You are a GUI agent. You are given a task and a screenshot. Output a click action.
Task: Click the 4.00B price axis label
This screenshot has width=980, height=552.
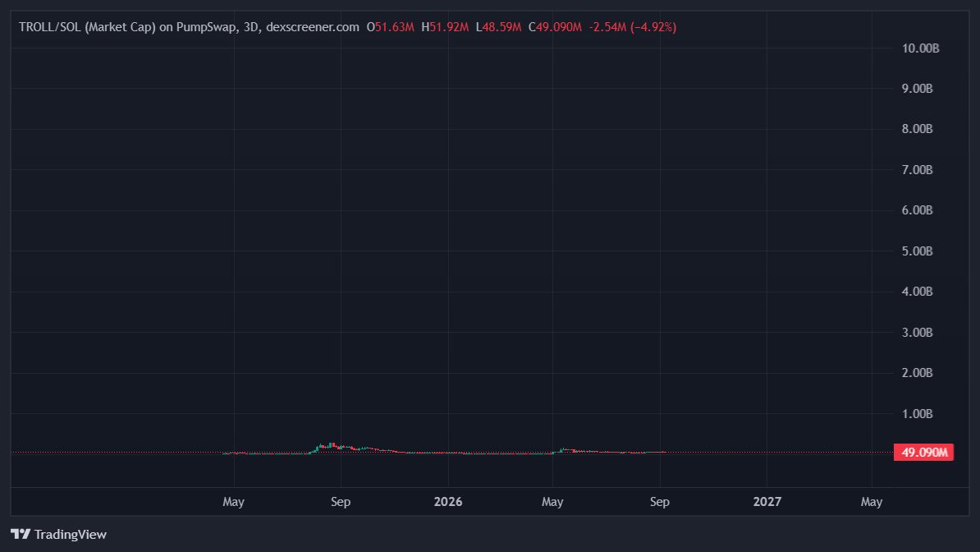(917, 292)
